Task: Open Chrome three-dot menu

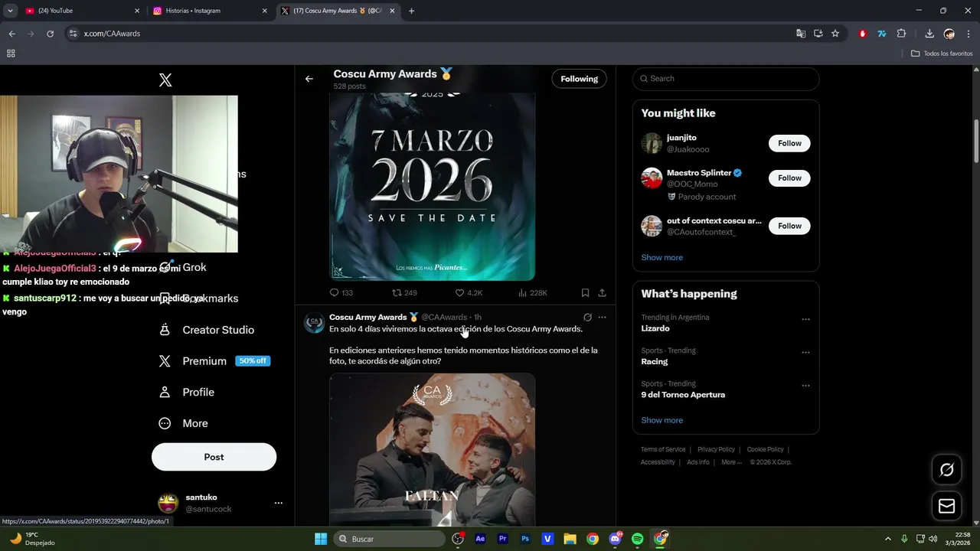Action: (x=969, y=34)
